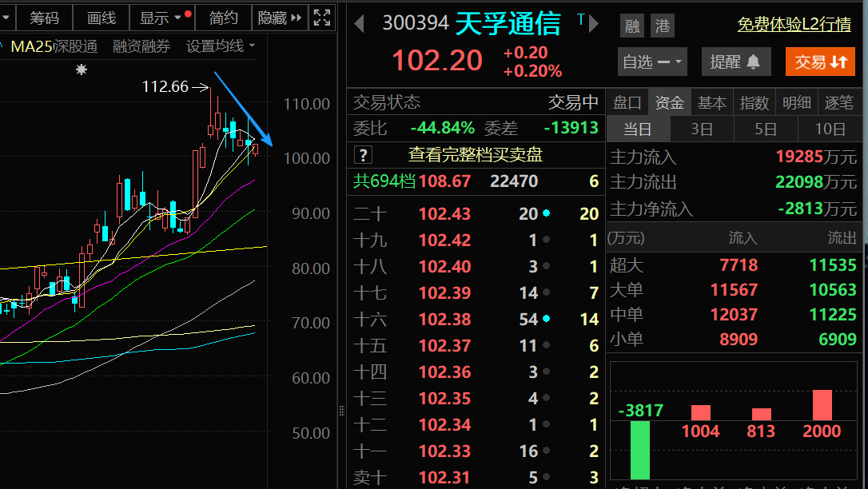868x489 pixels.
Task: Click 主力流出 22098万元 value
Action: click(816, 182)
